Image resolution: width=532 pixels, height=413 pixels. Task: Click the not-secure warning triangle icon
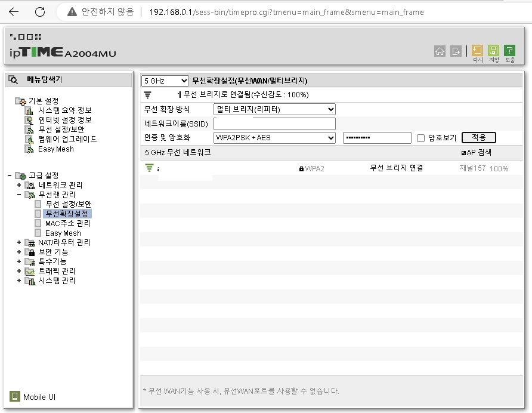[72, 12]
